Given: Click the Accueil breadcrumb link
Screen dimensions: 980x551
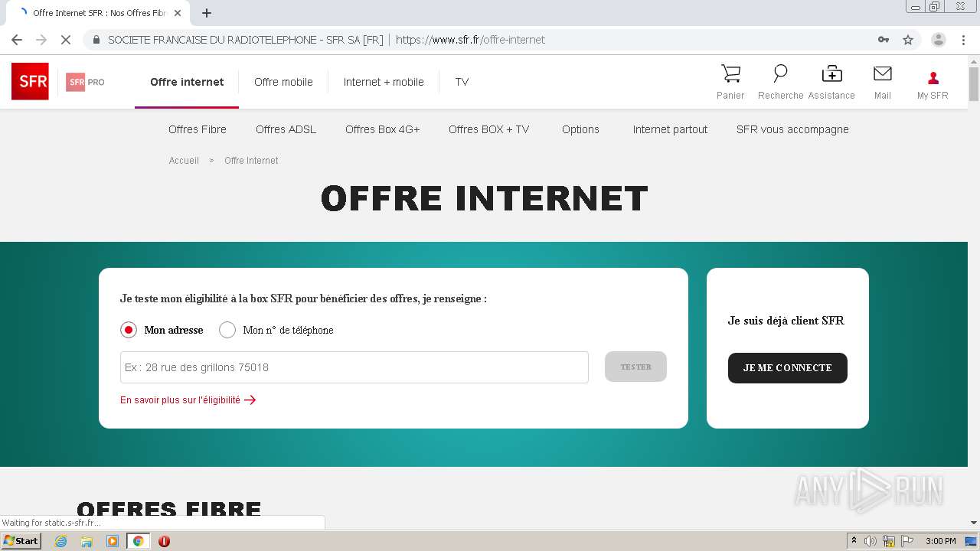Looking at the screenshot, I should tap(184, 161).
